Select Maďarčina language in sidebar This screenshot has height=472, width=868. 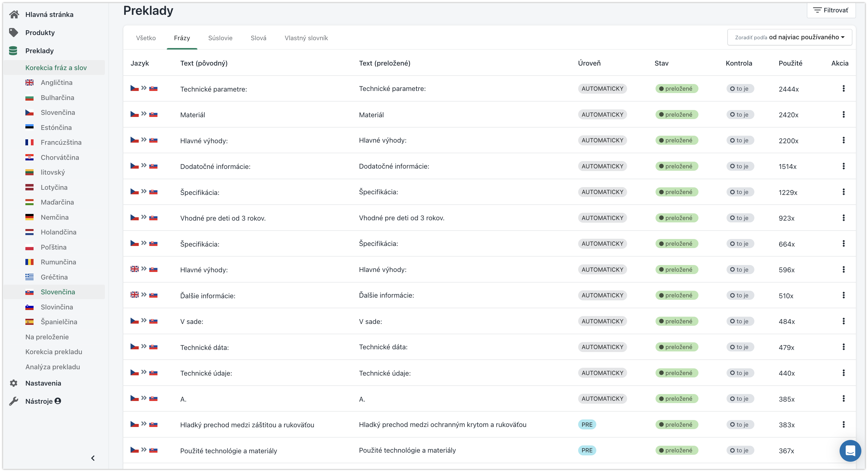point(57,202)
